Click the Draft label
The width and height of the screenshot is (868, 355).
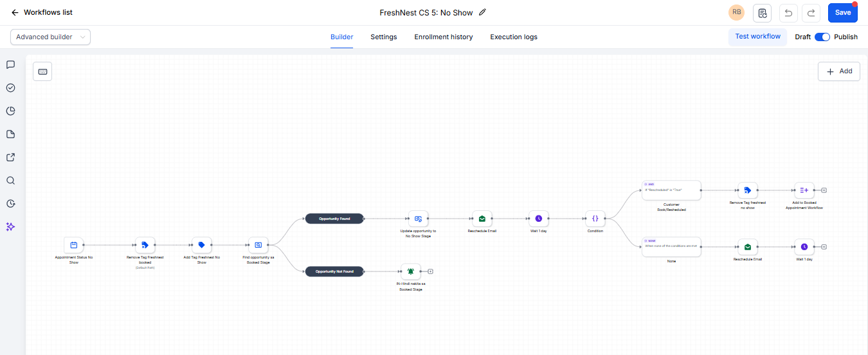point(802,37)
